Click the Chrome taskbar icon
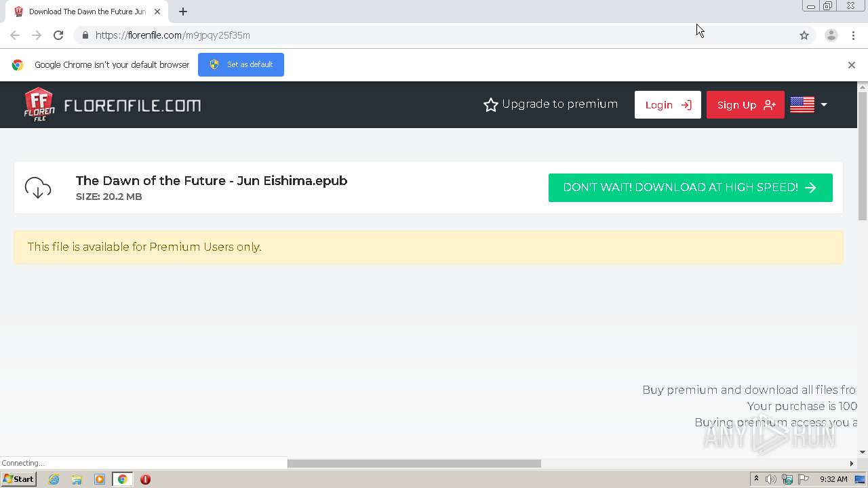This screenshot has height=488, width=868. 123,479
